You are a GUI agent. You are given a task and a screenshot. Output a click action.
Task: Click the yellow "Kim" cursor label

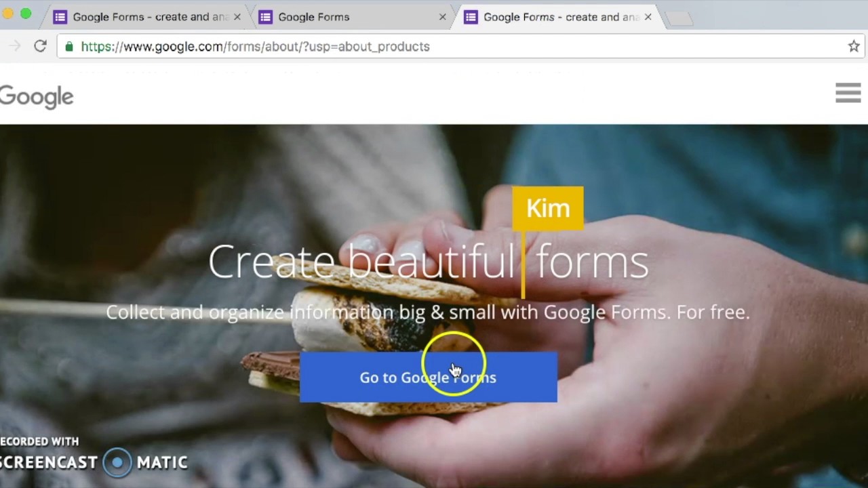[547, 208]
